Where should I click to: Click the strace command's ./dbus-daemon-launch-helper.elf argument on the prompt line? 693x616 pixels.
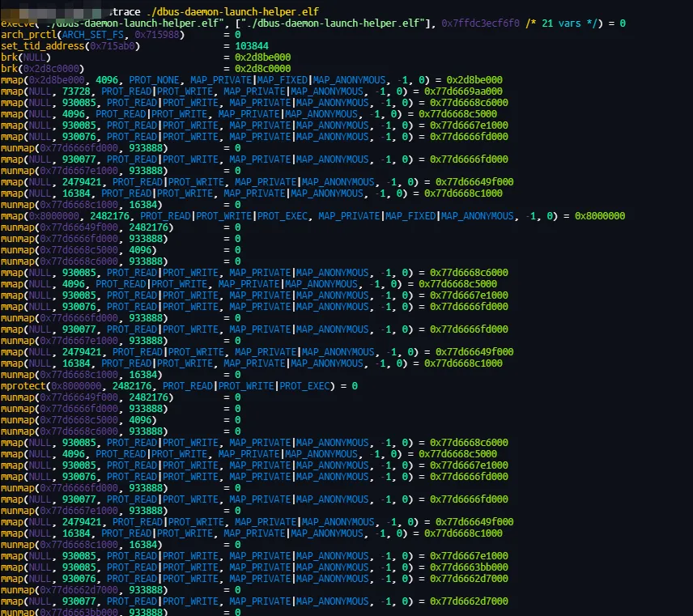pos(233,12)
